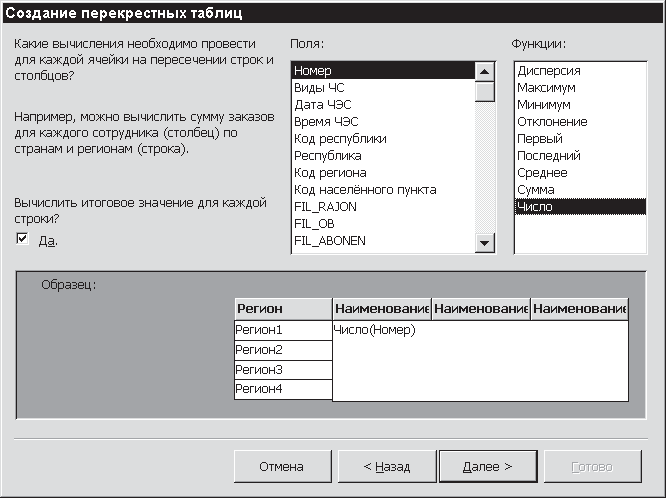Choose 'Сумма' function

click(x=537, y=190)
